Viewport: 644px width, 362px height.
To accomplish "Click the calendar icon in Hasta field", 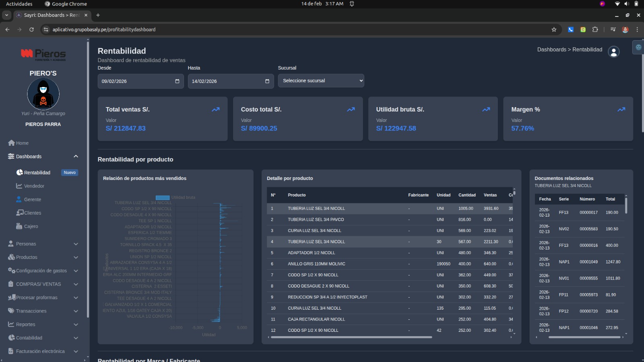I will tap(267, 81).
